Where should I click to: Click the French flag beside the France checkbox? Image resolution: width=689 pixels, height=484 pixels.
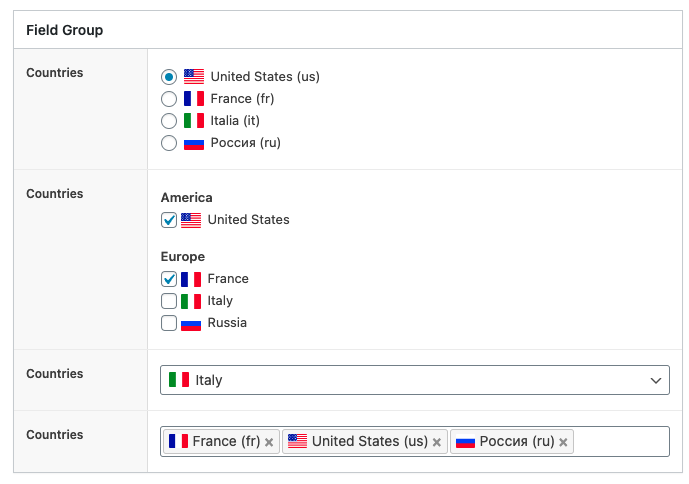click(191, 279)
